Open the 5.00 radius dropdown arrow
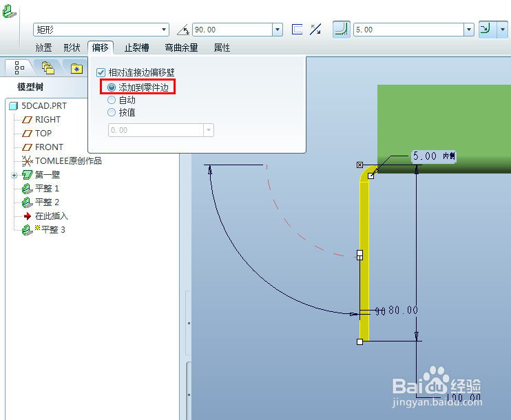The height and width of the screenshot is (420, 511). (469, 30)
